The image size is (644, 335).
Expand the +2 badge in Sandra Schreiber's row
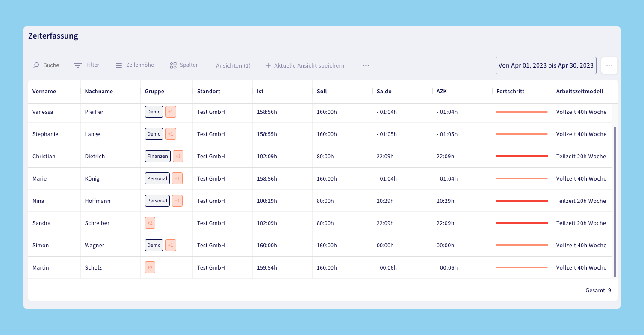click(150, 223)
